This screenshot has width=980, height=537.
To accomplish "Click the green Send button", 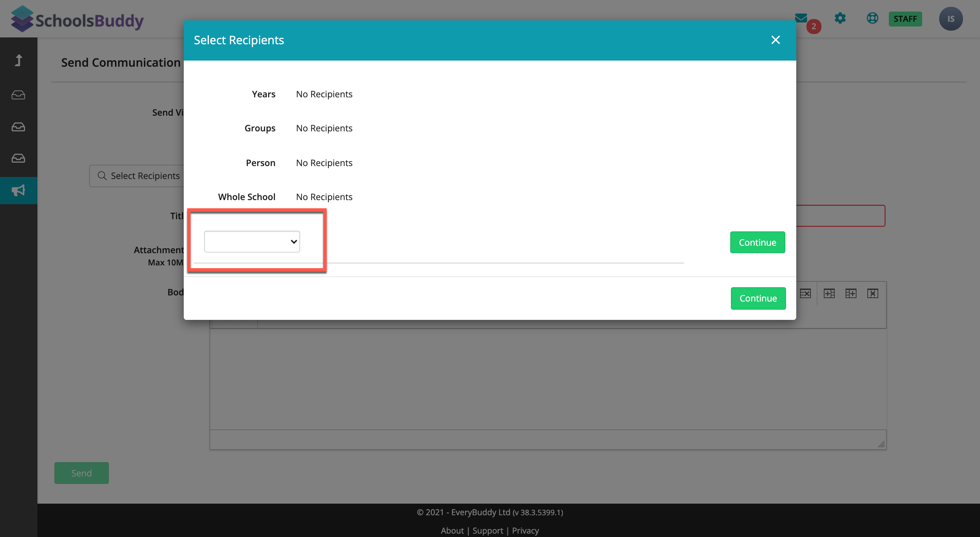I will tap(81, 473).
